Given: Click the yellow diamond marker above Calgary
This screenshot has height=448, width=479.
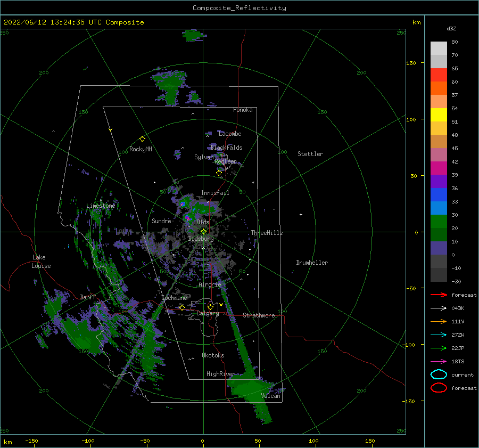Looking at the screenshot, I should (210, 307).
